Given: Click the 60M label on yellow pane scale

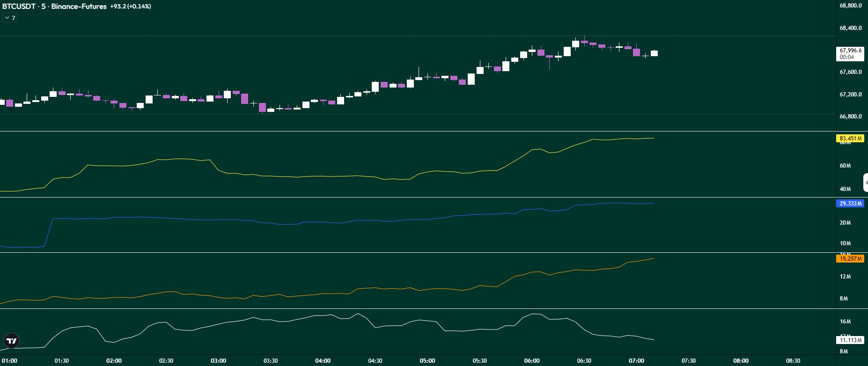Looking at the screenshot, I should coord(845,166).
